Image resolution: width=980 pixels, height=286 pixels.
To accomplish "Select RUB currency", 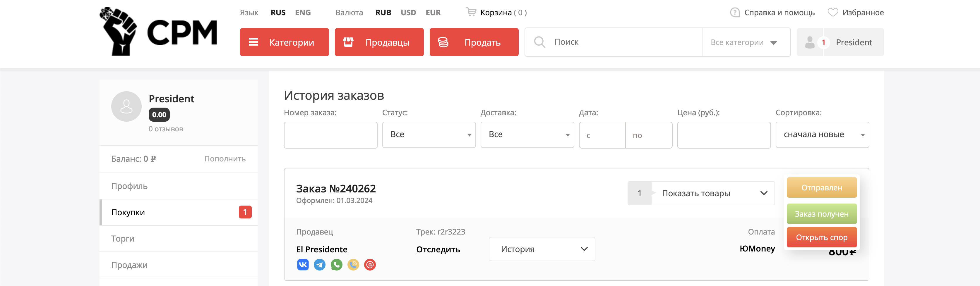I will tap(383, 13).
